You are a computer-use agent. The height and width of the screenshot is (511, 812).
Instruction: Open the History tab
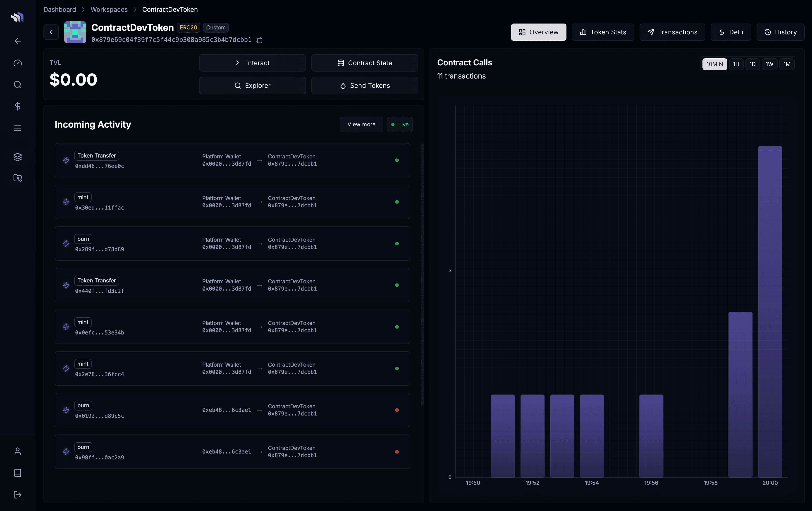(x=781, y=32)
